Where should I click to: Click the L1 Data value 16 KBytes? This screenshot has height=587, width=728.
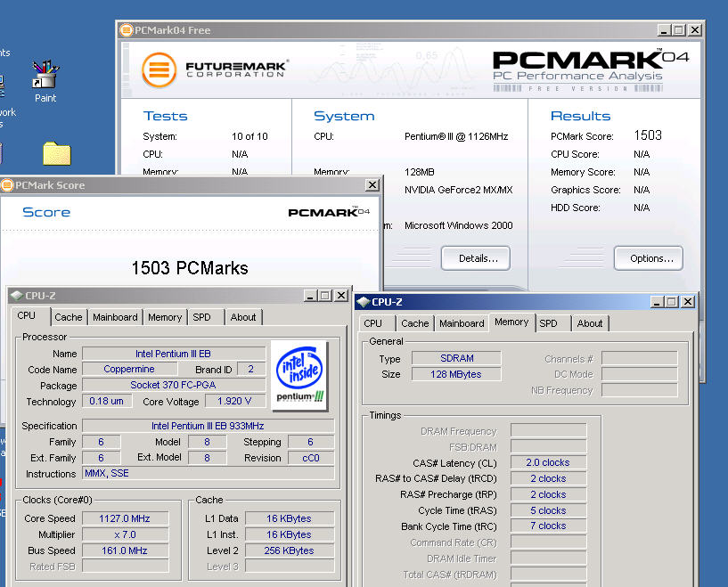(x=290, y=518)
